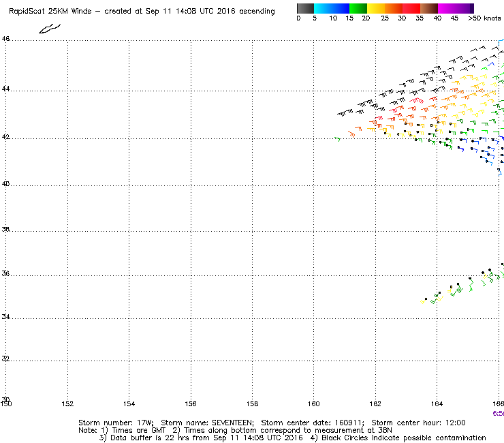Viewport: 504px width, 443px height.
Task: Click the '10' label under the color bar
Action: click(x=333, y=18)
